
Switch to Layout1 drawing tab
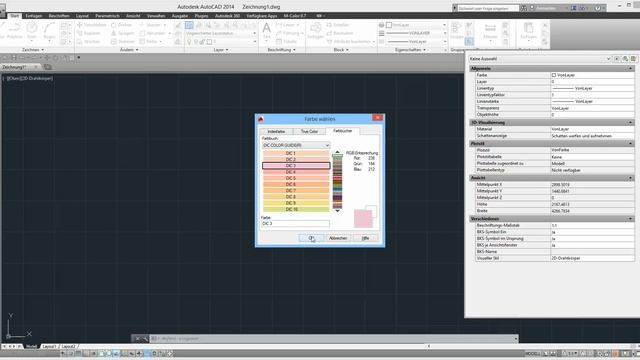tap(49, 347)
